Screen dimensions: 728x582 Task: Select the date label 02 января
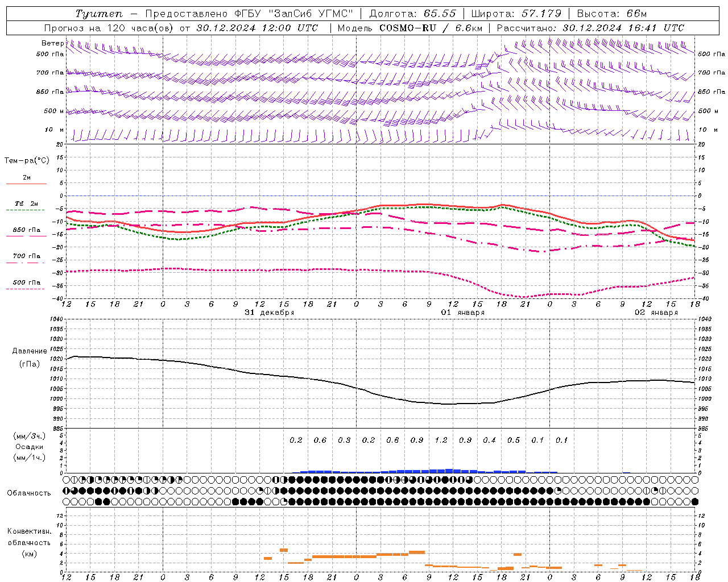pyautogui.click(x=656, y=313)
